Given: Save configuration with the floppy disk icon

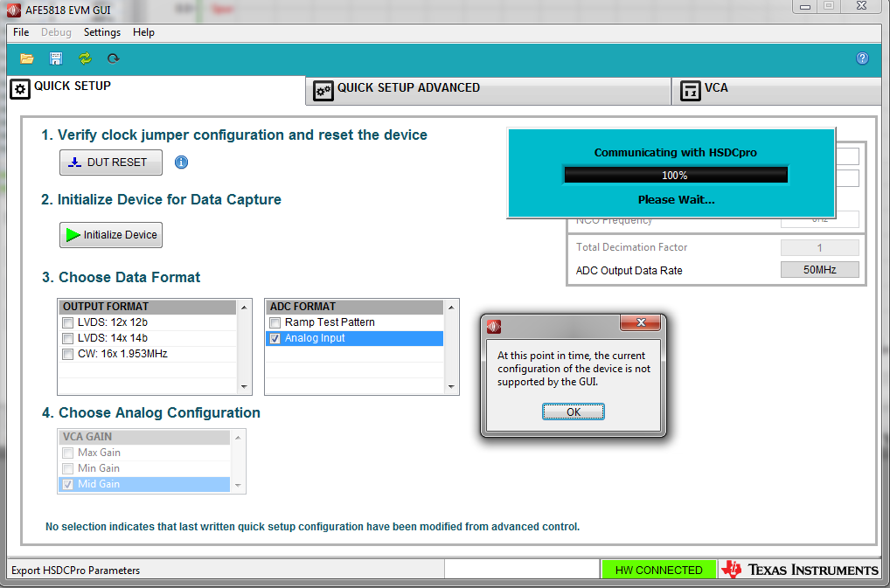Looking at the screenshot, I should [x=56, y=59].
